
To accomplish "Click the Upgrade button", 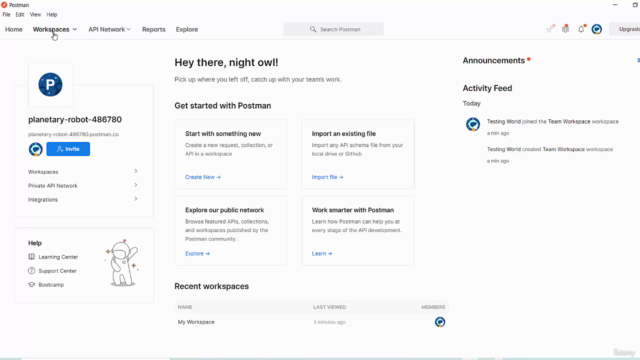I will pos(626,29).
